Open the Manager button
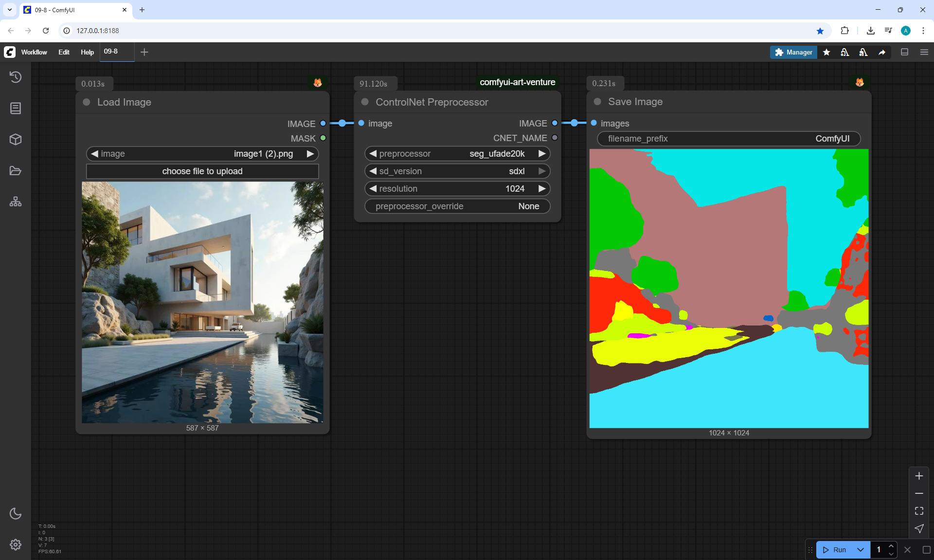Viewport: 934px width, 560px height. [793, 52]
